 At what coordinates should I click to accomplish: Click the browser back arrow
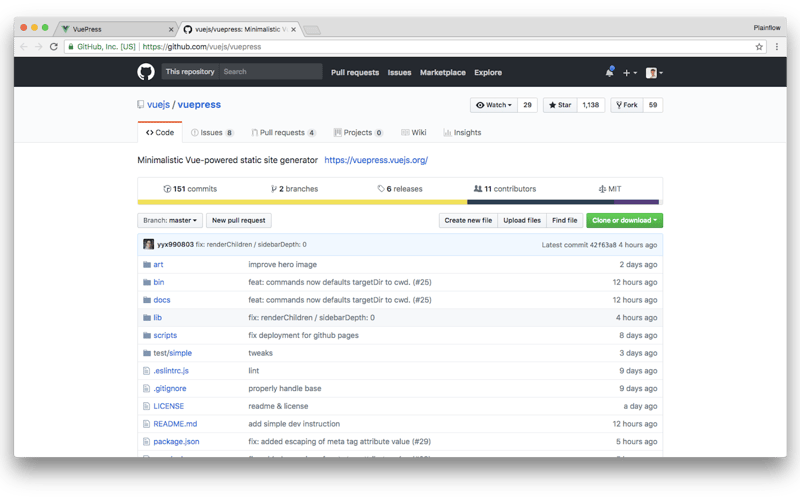click(23, 46)
